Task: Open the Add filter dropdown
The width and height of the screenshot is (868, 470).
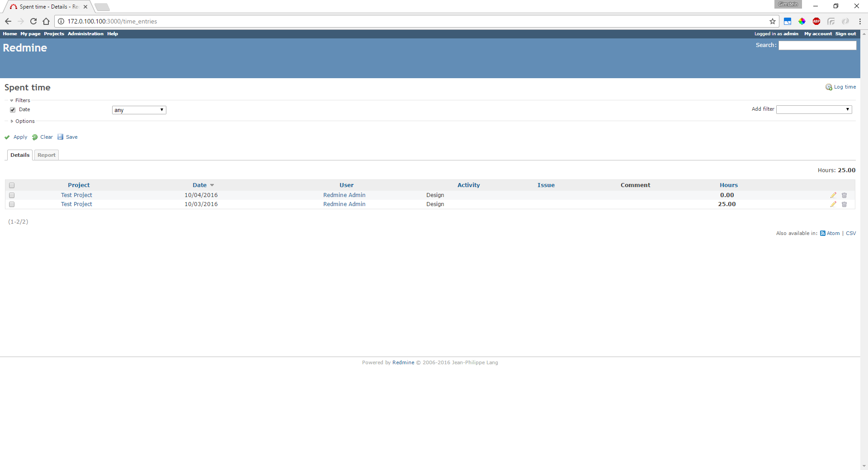Action: pyautogui.click(x=814, y=109)
